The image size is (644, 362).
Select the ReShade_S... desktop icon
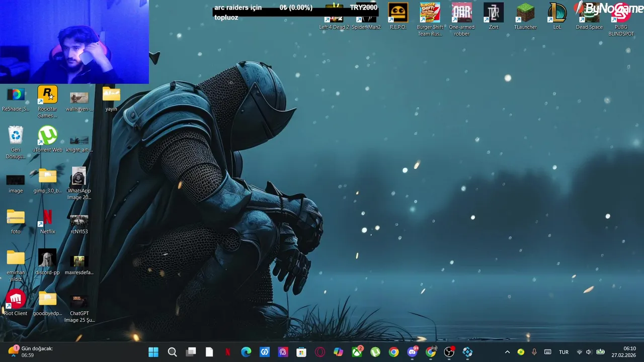[16, 99]
